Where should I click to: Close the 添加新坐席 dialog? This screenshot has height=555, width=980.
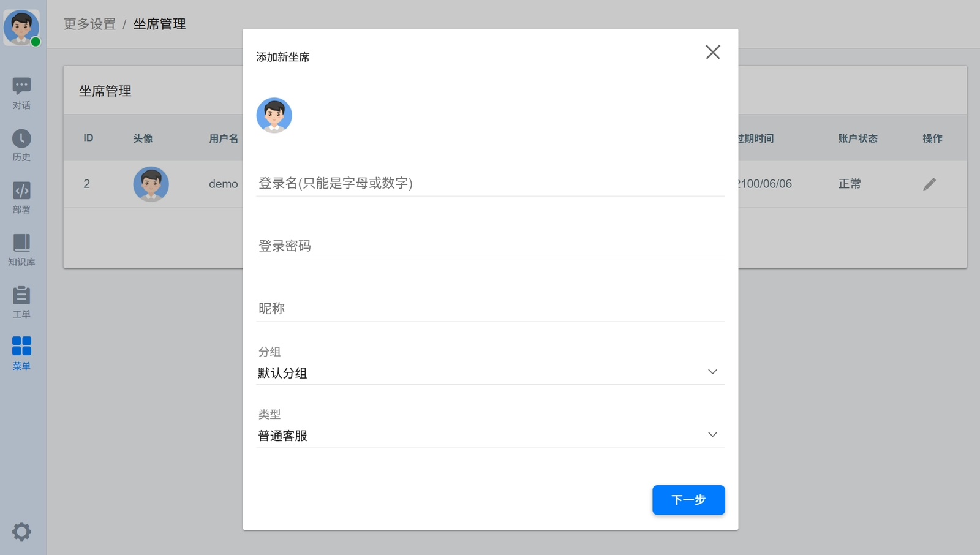coord(712,52)
